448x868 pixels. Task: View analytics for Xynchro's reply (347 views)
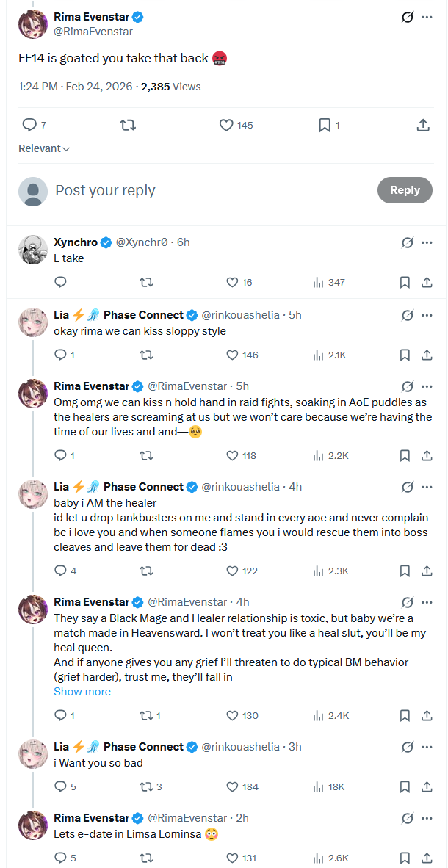(x=319, y=282)
